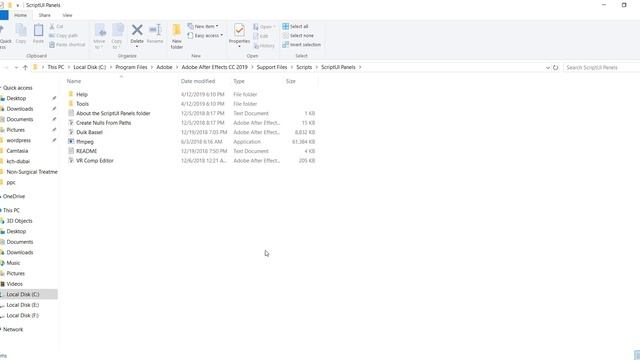
Task: Click Select all
Action: [x=295, y=26]
